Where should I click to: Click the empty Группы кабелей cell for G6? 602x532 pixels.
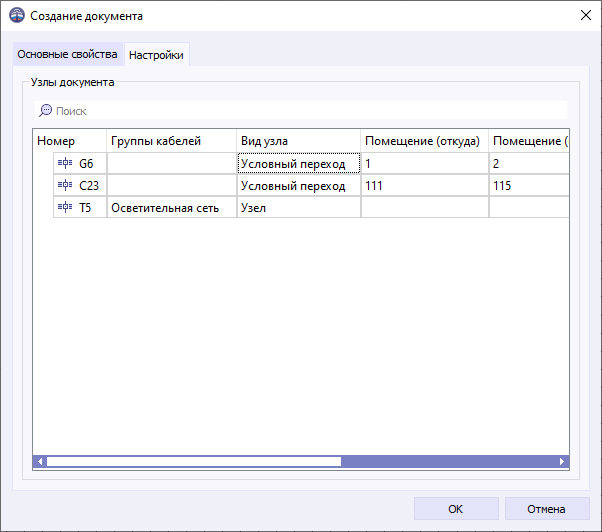point(172,163)
